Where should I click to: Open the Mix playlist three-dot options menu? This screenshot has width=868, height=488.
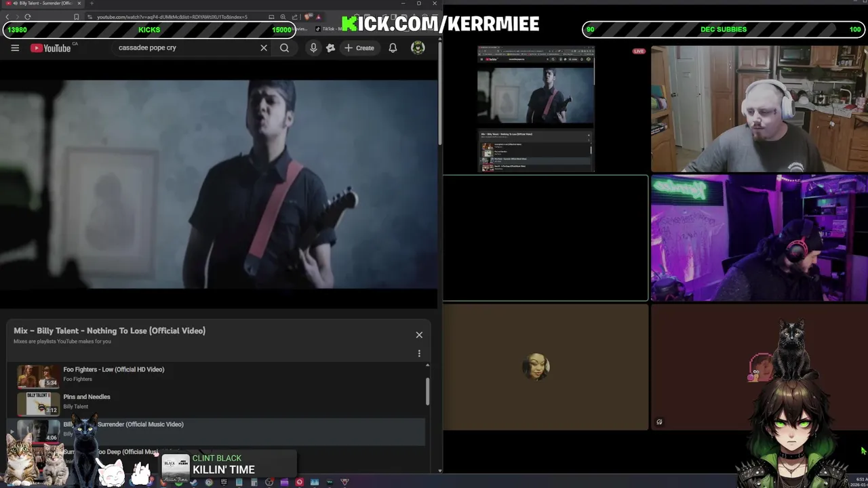(x=419, y=353)
